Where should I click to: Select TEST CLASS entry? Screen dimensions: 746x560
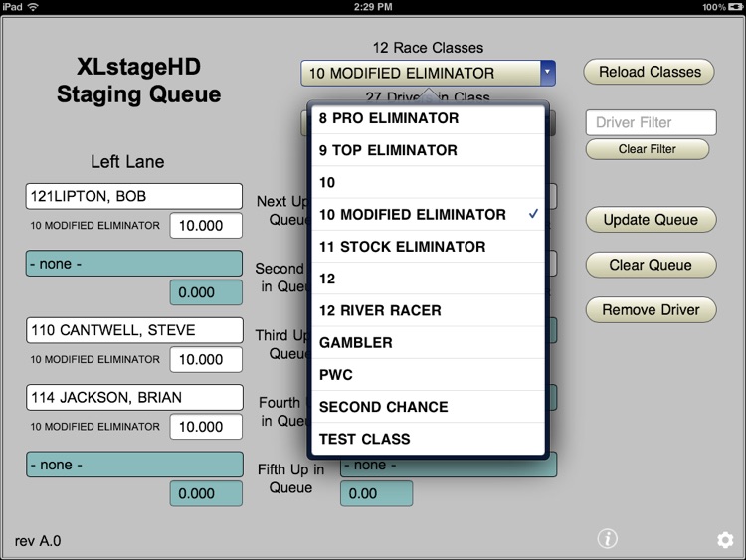pyautogui.click(x=428, y=439)
